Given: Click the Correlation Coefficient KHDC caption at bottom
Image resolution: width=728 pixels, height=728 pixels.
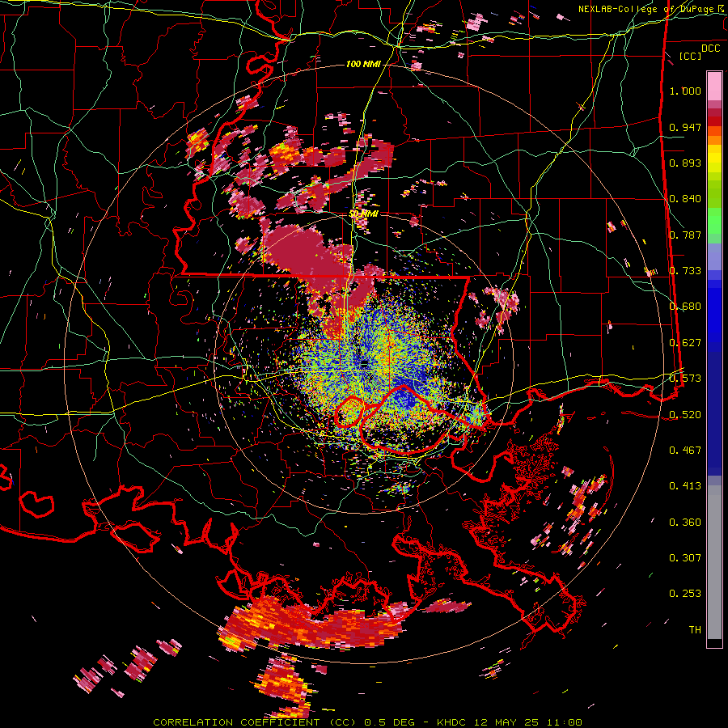Looking at the screenshot, I should (x=367, y=722).
